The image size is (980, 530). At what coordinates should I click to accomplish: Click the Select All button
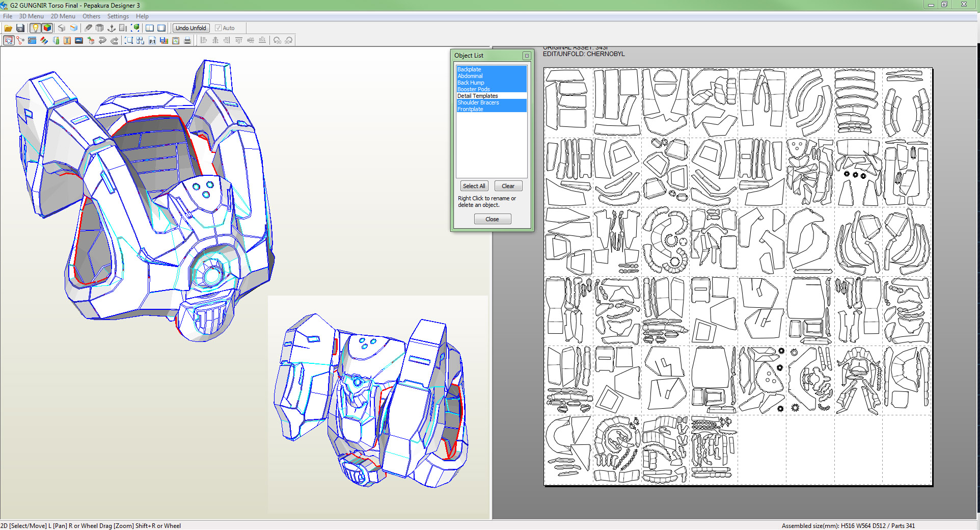coord(474,186)
